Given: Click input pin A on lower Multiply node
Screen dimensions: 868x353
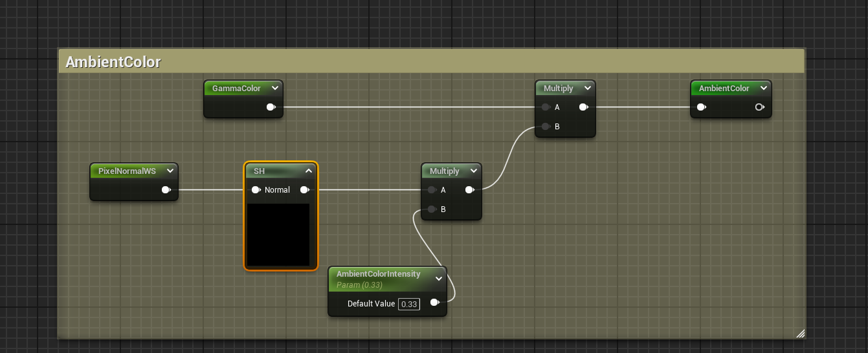Looking at the screenshot, I should 432,190.
